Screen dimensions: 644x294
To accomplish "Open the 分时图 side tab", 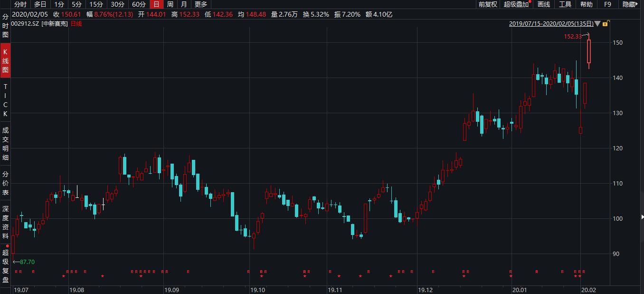I will [6, 26].
